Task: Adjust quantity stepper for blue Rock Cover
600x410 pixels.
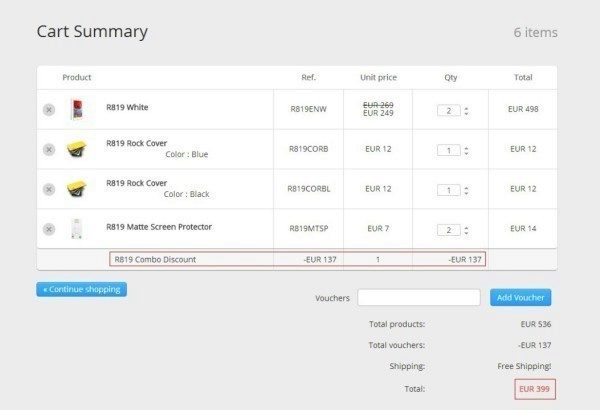Action: coord(466,150)
